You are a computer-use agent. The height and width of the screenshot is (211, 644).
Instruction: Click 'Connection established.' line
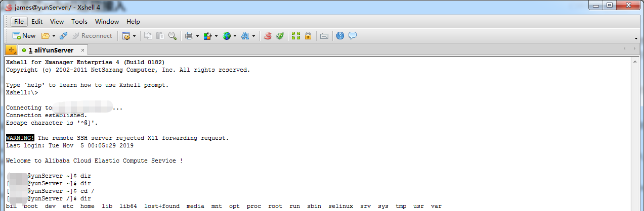click(46, 115)
